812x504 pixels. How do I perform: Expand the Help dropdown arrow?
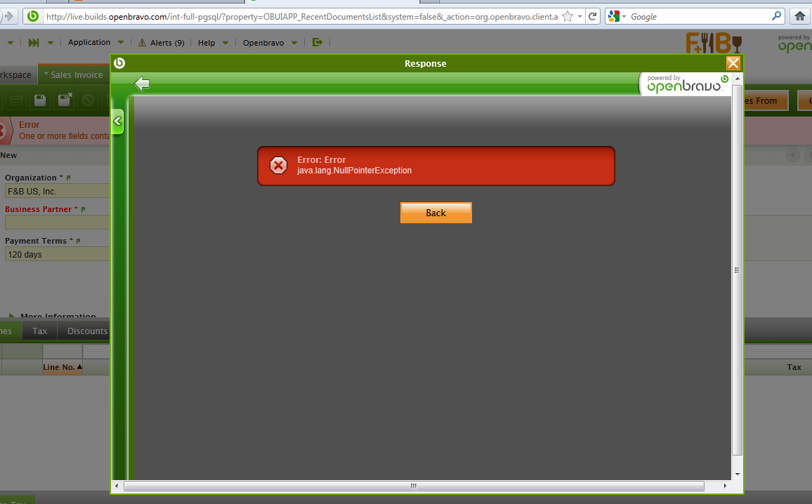click(225, 43)
